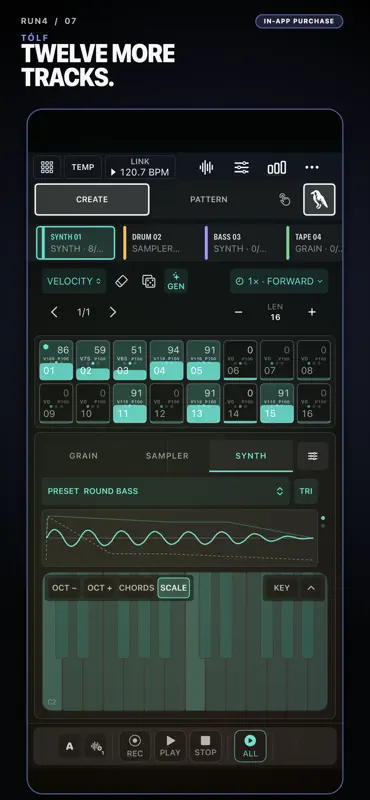This screenshot has width=370, height=800.
Task: Select the eraser tool
Action: [x=121, y=281]
